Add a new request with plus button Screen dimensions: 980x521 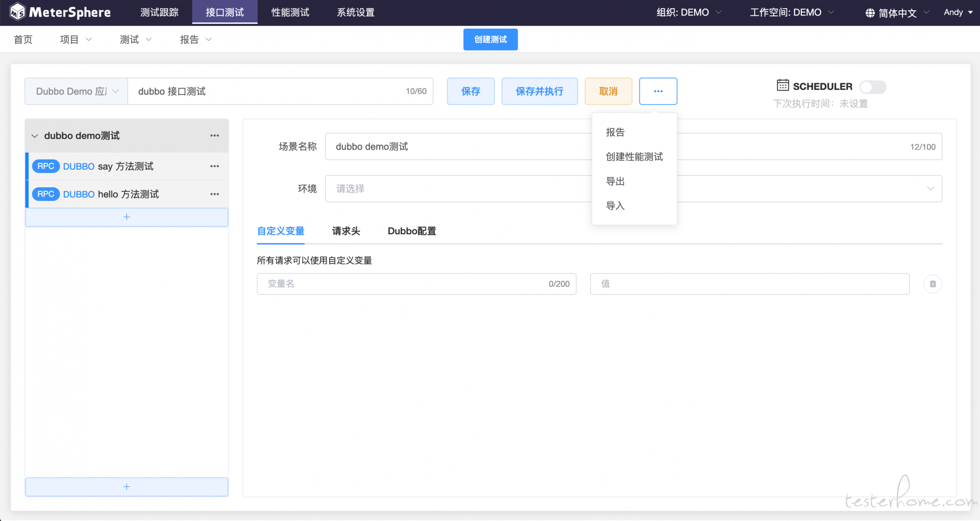pyautogui.click(x=127, y=217)
